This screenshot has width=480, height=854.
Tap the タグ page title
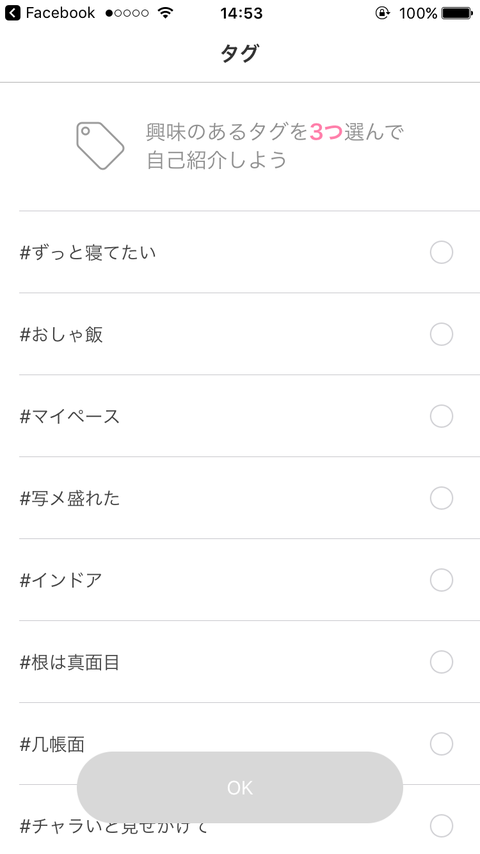240,54
